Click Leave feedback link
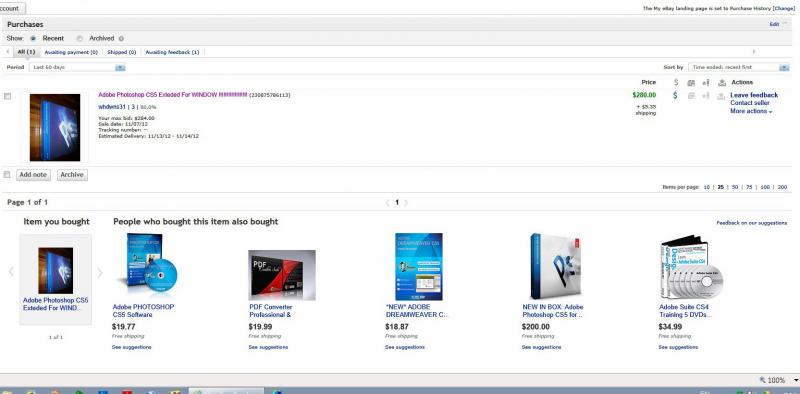 754,95
